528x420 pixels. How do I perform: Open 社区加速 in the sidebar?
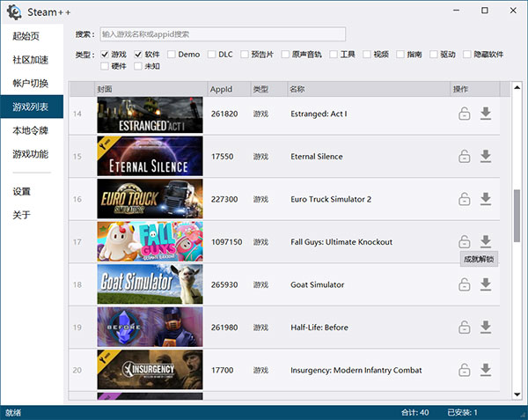(x=31, y=60)
